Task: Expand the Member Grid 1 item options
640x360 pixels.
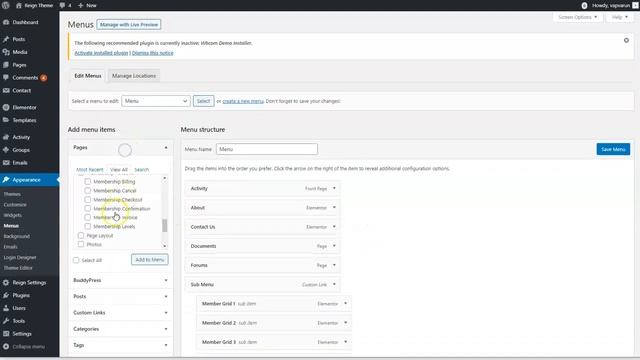Action: point(346,303)
